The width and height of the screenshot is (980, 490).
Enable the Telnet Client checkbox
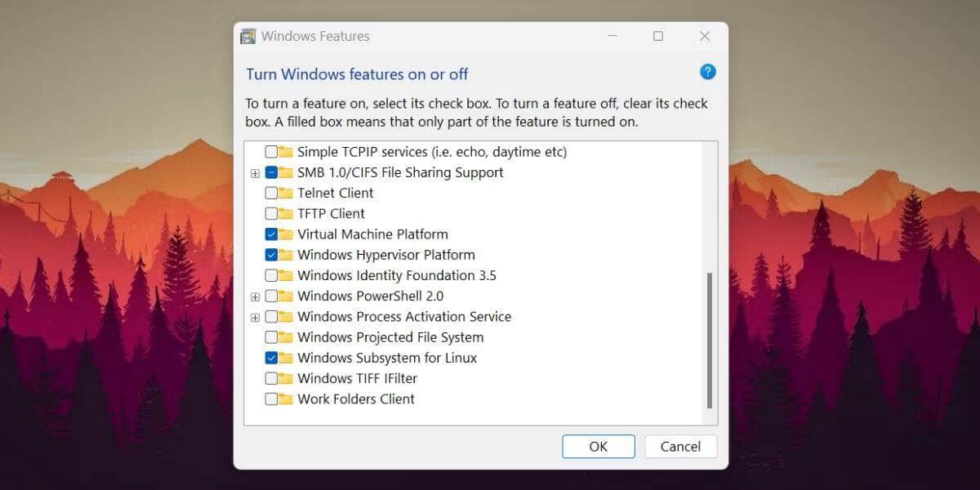point(269,193)
